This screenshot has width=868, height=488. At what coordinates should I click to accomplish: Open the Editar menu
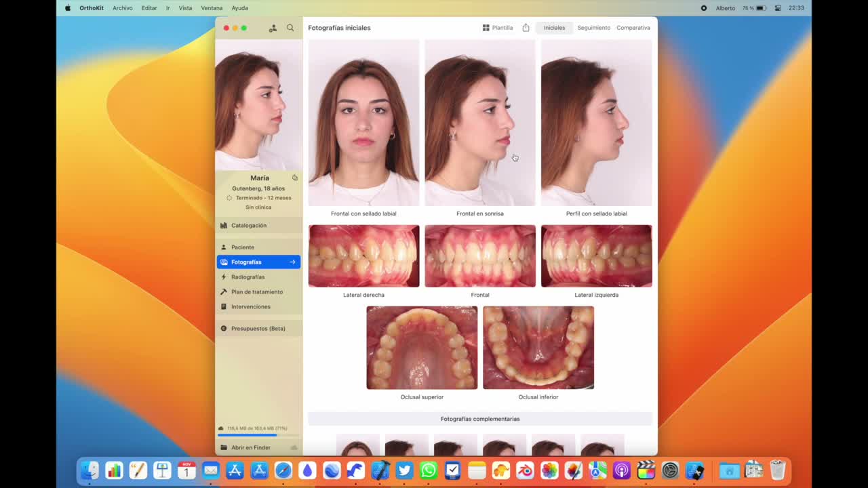click(x=149, y=8)
